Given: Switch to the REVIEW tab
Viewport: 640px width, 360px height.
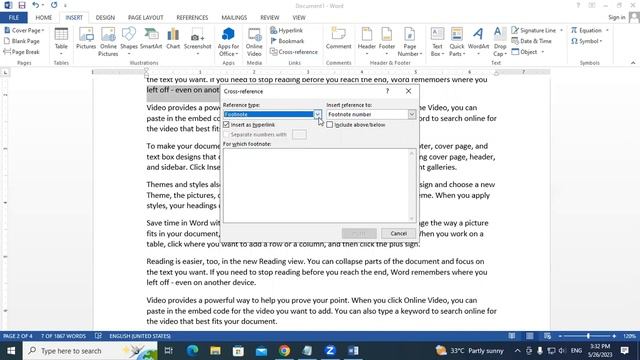Looking at the screenshot, I should tap(269, 18).
